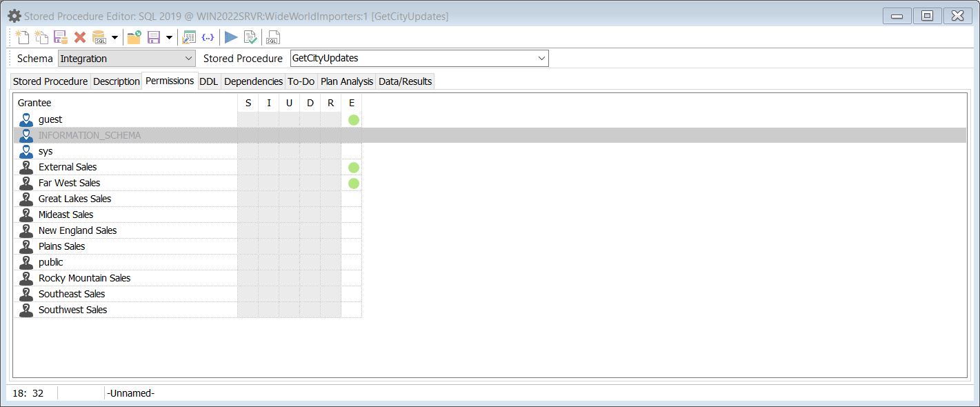This screenshot has height=407, width=980.
Task: Click the green Execute dot for Far West Sales
Action: (x=353, y=183)
